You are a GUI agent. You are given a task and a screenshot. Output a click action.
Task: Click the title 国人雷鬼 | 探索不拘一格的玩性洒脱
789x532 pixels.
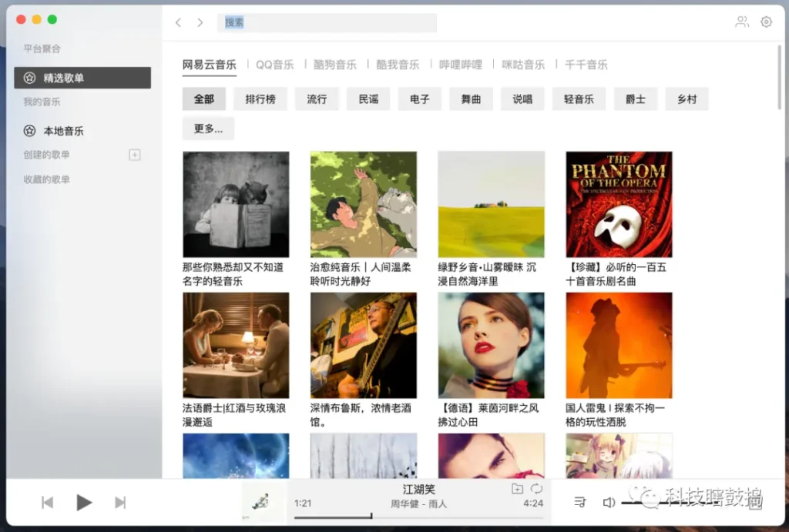(x=616, y=415)
